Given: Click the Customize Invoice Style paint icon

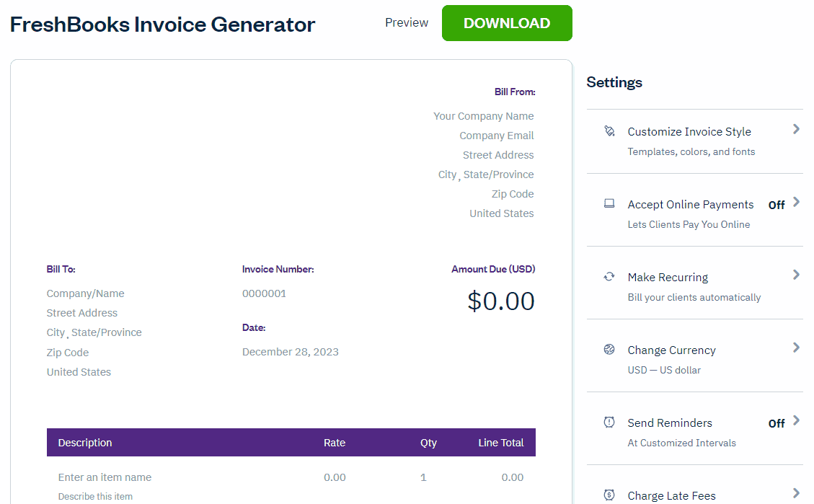Looking at the screenshot, I should (609, 131).
